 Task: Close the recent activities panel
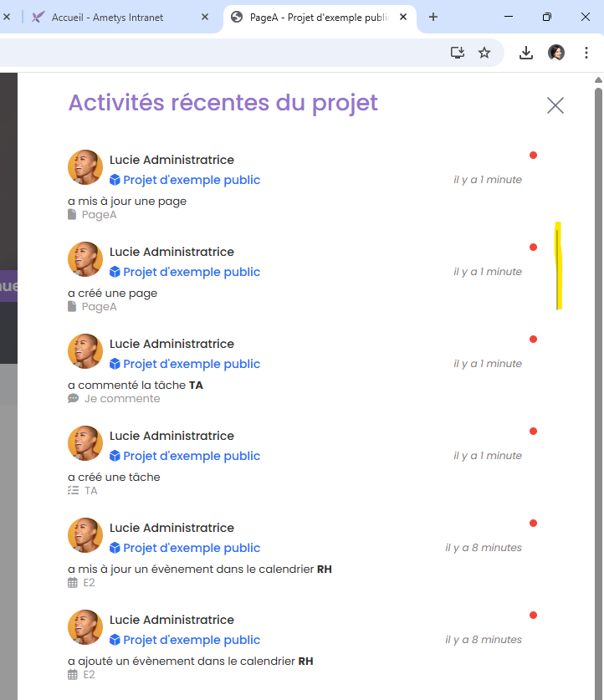[555, 105]
